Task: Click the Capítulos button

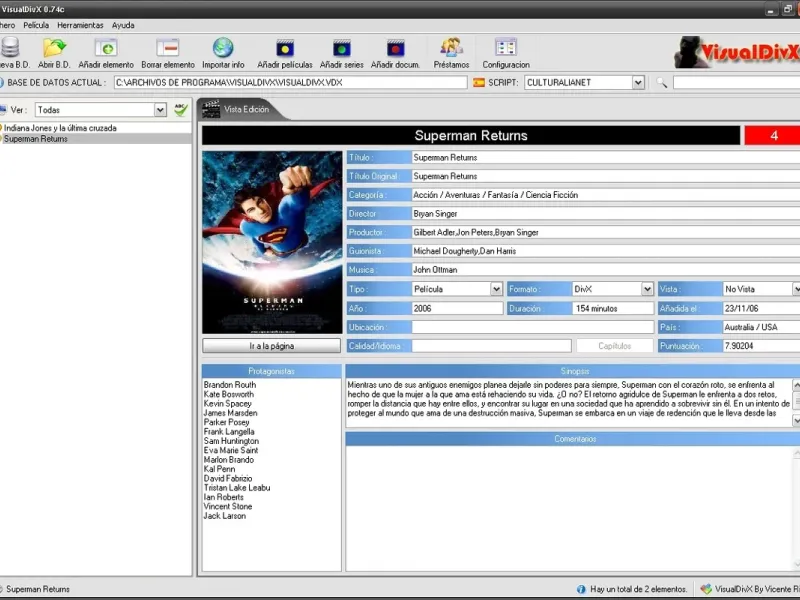Action: click(614, 346)
